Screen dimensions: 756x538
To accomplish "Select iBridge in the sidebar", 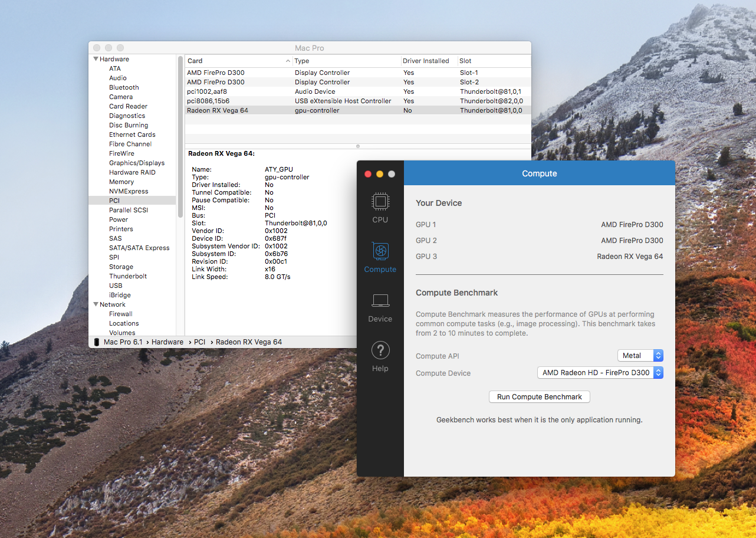I will (x=120, y=295).
